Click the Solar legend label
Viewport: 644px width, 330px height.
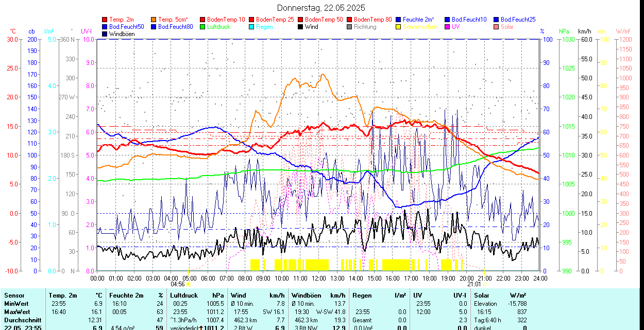tap(507, 27)
